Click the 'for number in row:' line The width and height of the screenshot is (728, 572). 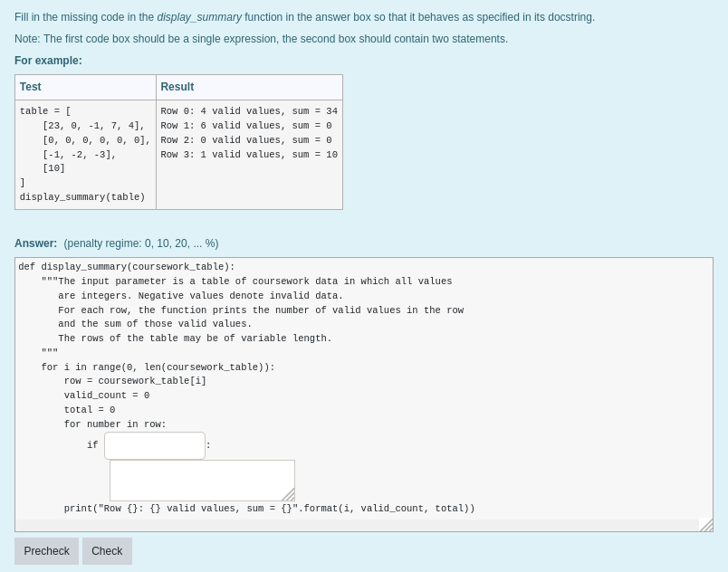(114, 424)
